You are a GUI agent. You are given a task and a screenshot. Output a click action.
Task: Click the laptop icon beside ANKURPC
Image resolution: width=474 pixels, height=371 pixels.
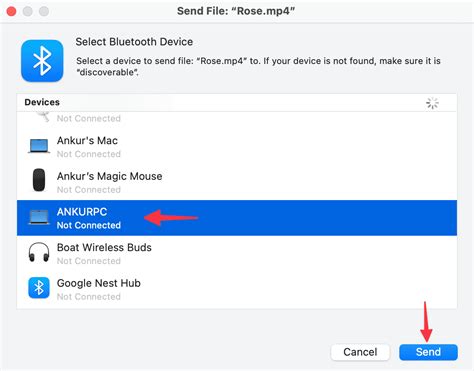coord(39,217)
